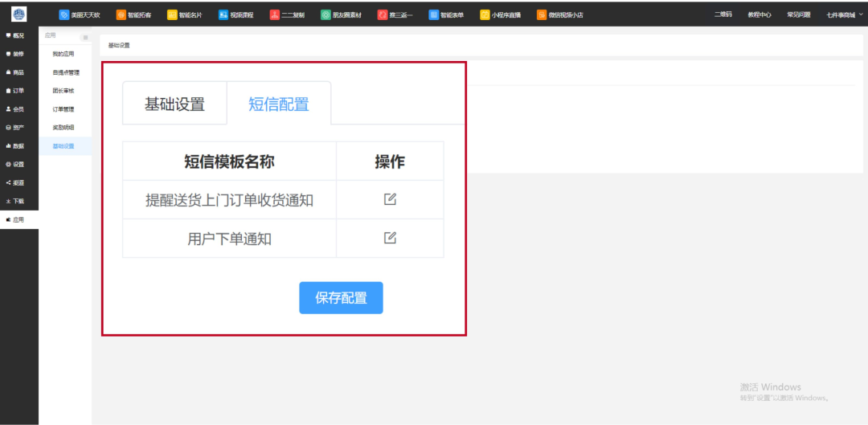Open the 微信视频小店 orange icon

point(542,15)
